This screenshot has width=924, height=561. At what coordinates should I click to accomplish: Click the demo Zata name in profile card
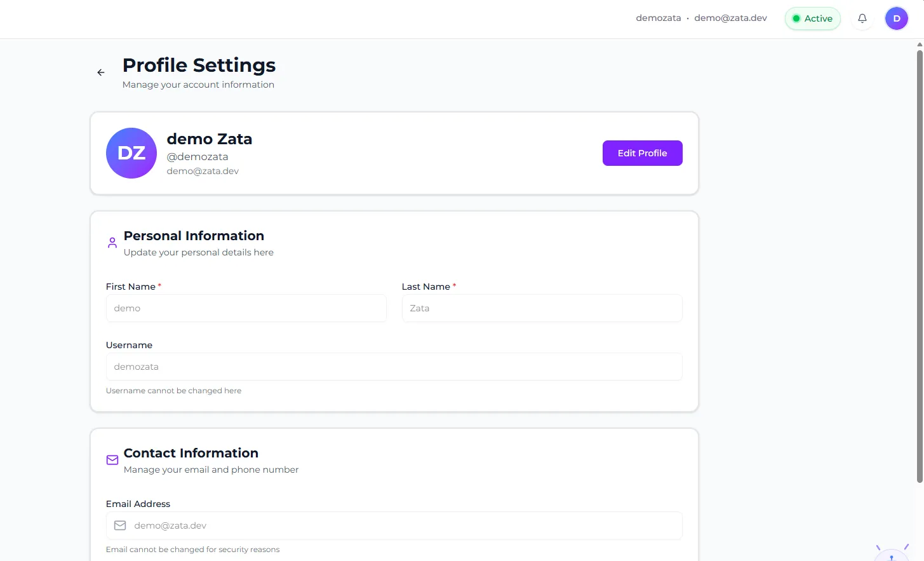[x=210, y=139]
